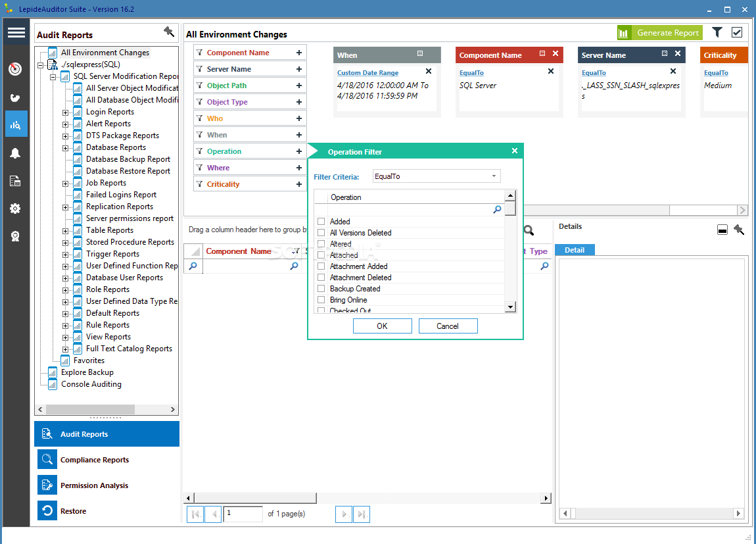The image size is (756, 544).
Task: Click the magnifier icon beside Details panel
Action: coord(529,230)
